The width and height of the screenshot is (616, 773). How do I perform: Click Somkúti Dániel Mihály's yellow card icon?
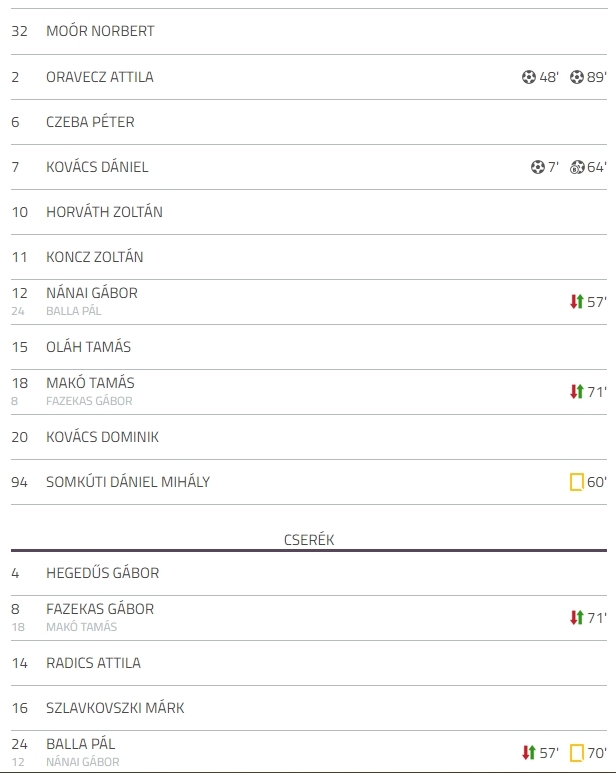tap(577, 482)
